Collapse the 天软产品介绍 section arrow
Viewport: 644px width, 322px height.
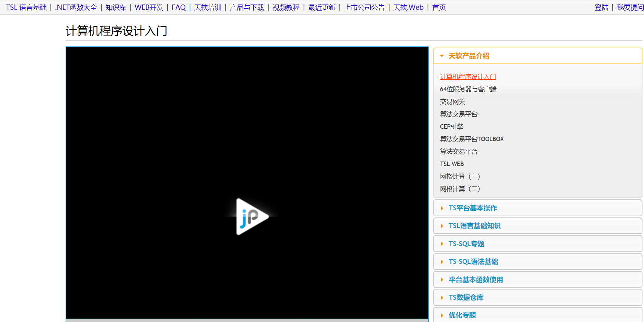[x=442, y=56]
